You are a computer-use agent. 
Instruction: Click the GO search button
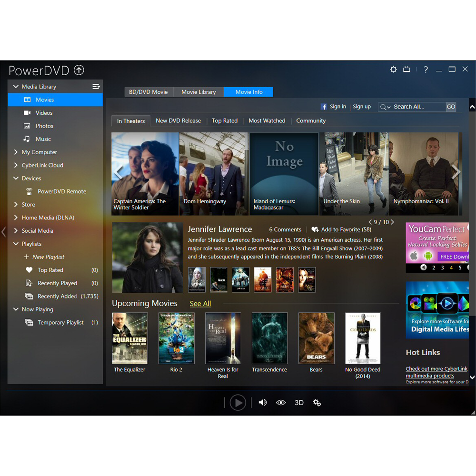(451, 107)
